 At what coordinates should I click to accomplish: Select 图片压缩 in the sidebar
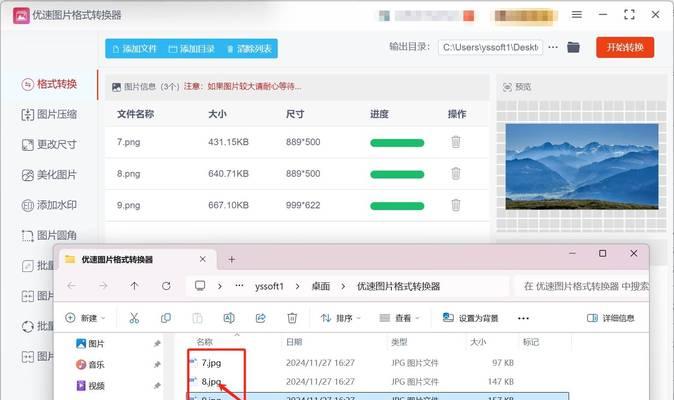coord(50,114)
